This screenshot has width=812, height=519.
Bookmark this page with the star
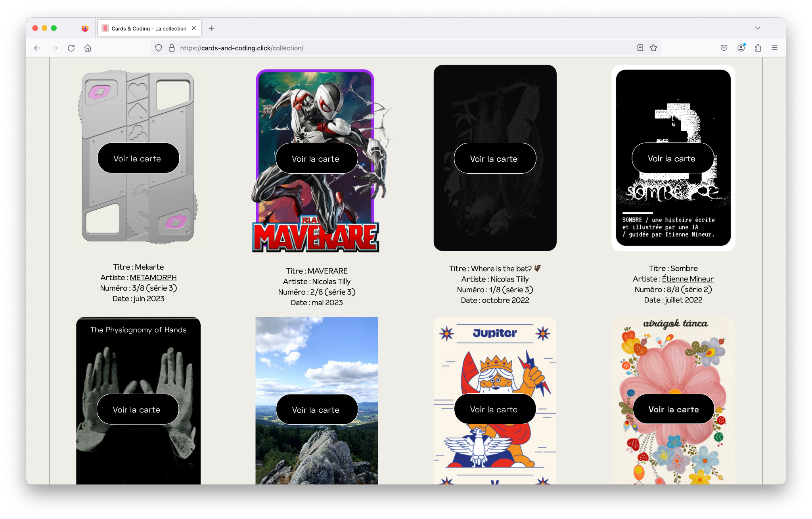click(653, 48)
